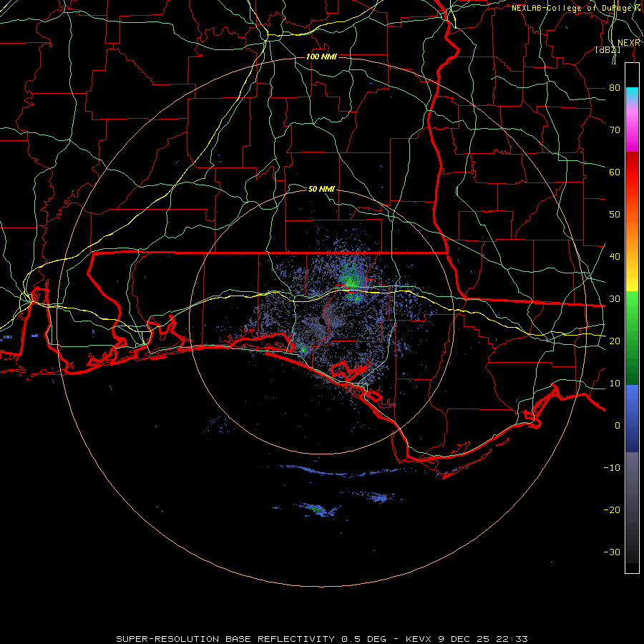This screenshot has height=644, width=644.
Task: Select the 40 value on the dBZ scale
Action: tap(615, 257)
